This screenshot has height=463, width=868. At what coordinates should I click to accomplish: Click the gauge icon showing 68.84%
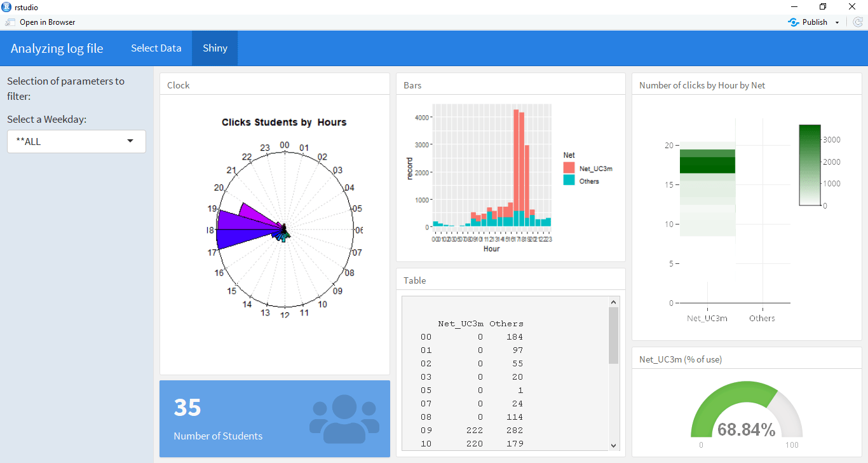pos(747,415)
